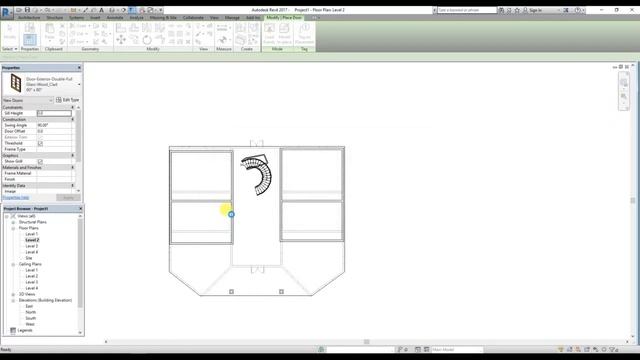The height and width of the screenshot is (360, 640).
Task: Collapse the Graphics section
Action: coord(73,156)
